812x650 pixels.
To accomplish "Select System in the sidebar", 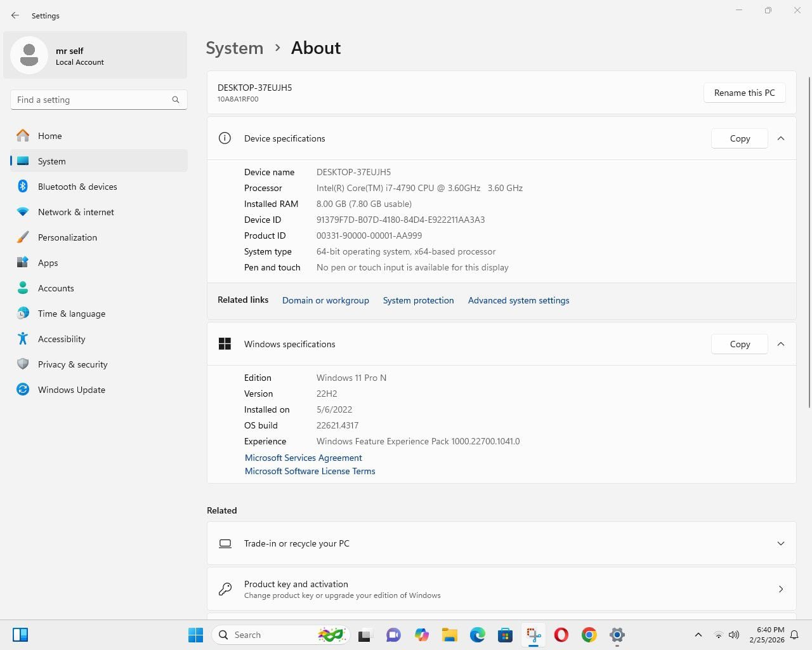I will [x=99, y=161].
